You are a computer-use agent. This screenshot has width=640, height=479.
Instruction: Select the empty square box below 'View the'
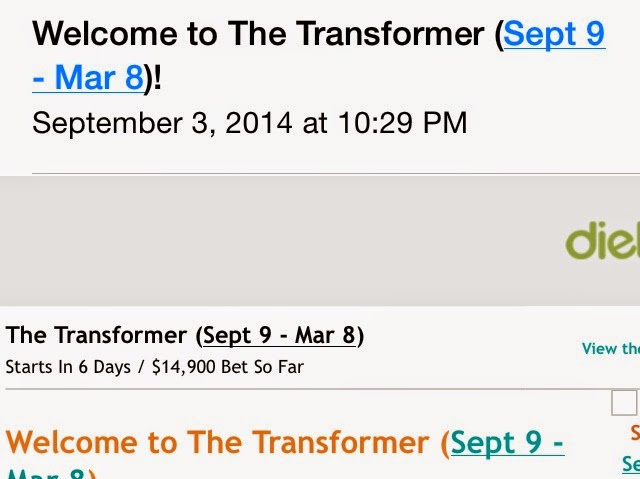[624, 402]
